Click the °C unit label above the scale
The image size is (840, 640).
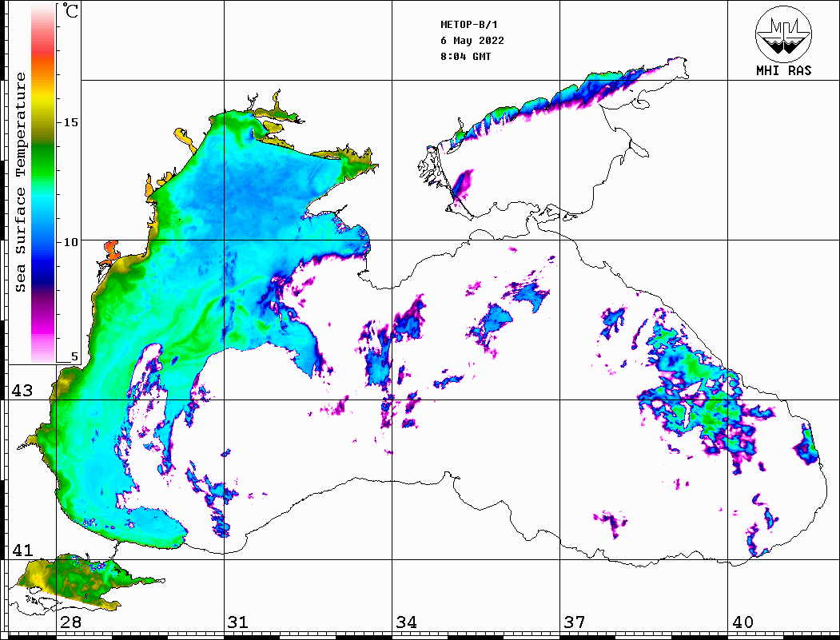pyautogui.click(x=70, y=10)
